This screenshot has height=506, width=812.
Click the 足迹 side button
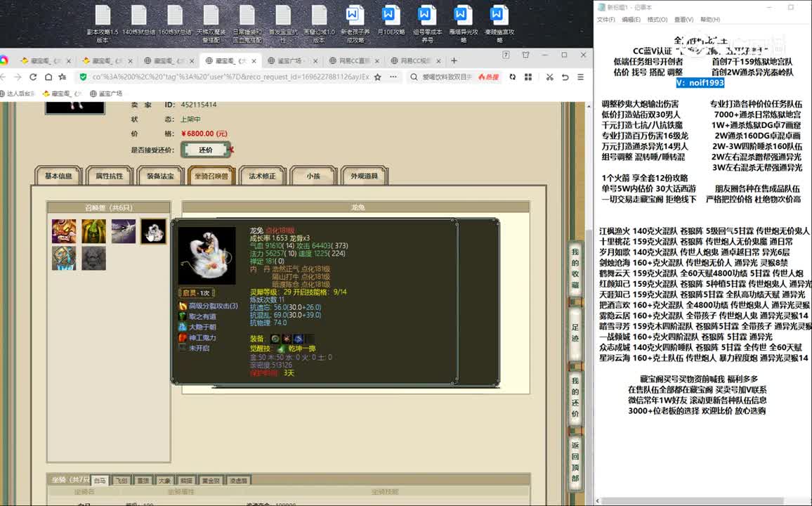(x=575, y=332)
